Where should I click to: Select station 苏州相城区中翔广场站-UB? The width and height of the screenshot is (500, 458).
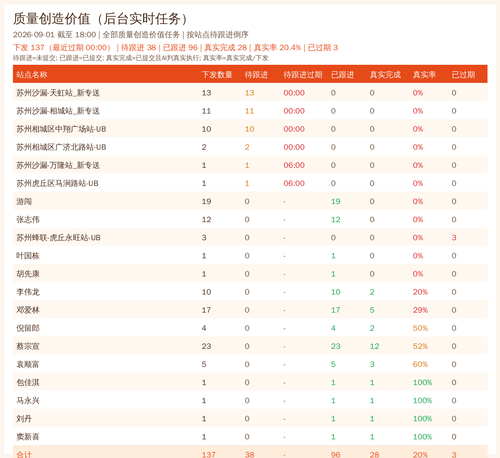(x=61, y=129)
